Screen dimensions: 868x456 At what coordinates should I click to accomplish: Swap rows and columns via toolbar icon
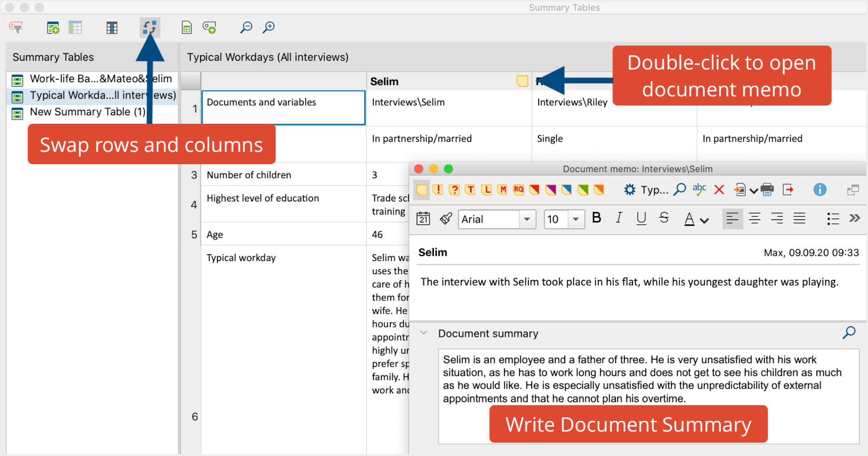[150, 28]
